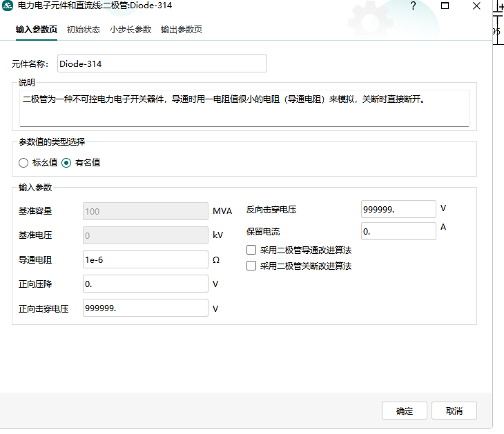Click the 保留电流 input field
The height and width of the screenshot is (434, 504).
398,231
